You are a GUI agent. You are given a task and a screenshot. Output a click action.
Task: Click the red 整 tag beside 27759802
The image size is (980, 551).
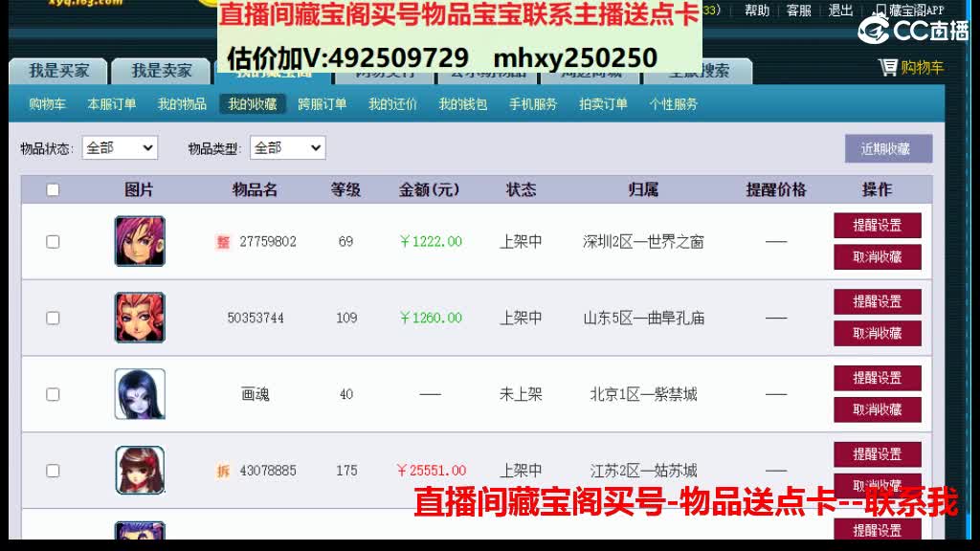223,242
